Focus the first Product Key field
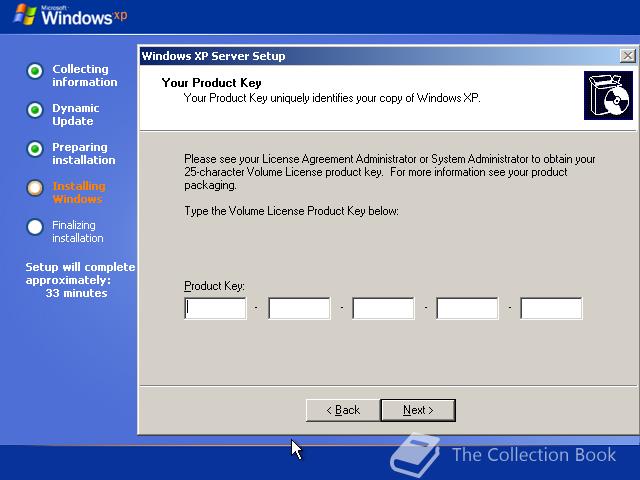Screen dimensions: 640x480 pyautogui.click(x=216, y=308)
